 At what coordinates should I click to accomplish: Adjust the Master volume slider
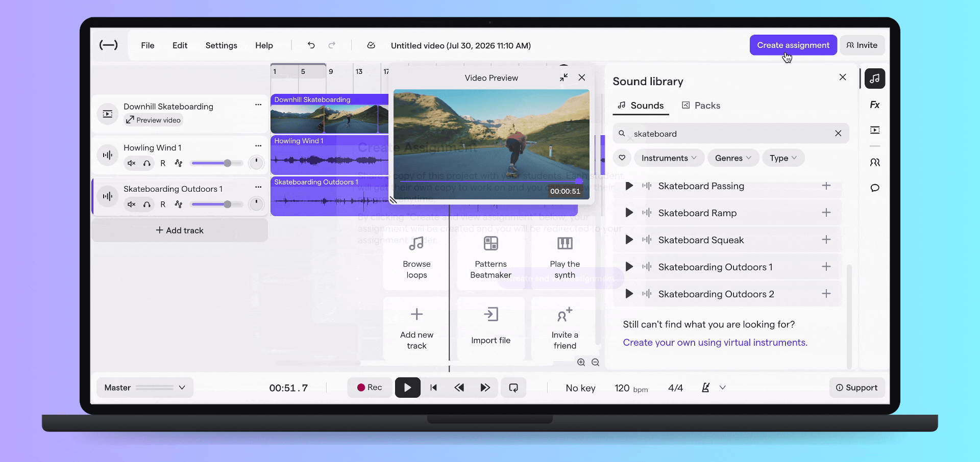[x=155, y=388]
